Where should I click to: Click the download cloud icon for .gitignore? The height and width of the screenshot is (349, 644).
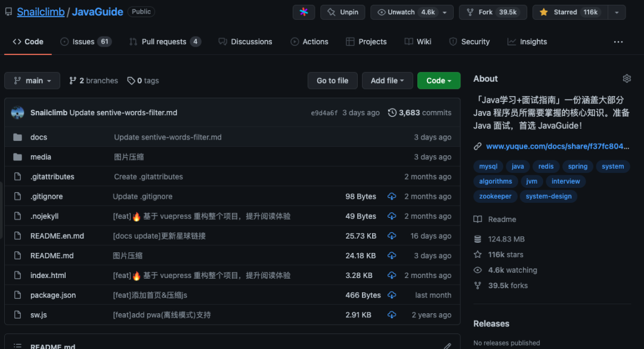click(x=392, y=196)
